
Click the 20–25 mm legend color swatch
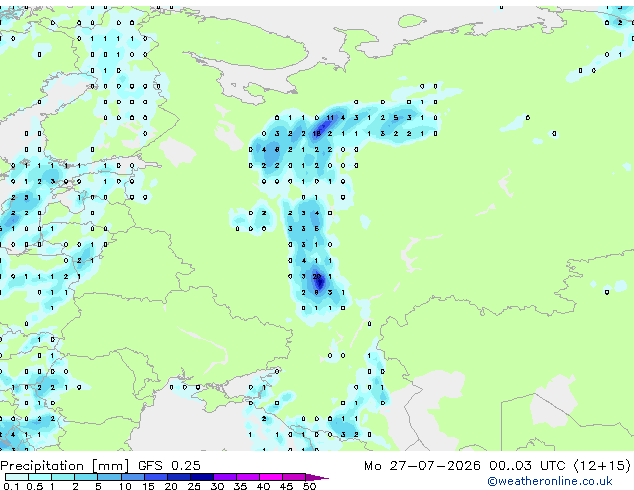pos(178,477)
